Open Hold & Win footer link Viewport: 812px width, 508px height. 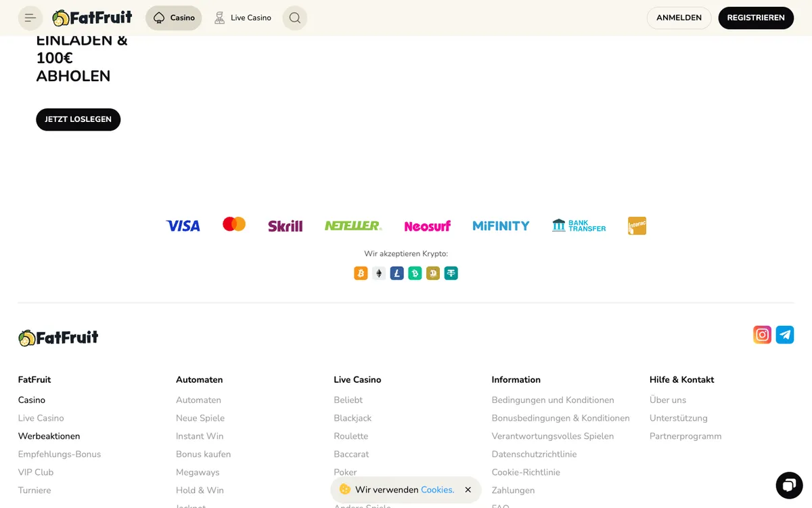point(200,490)
